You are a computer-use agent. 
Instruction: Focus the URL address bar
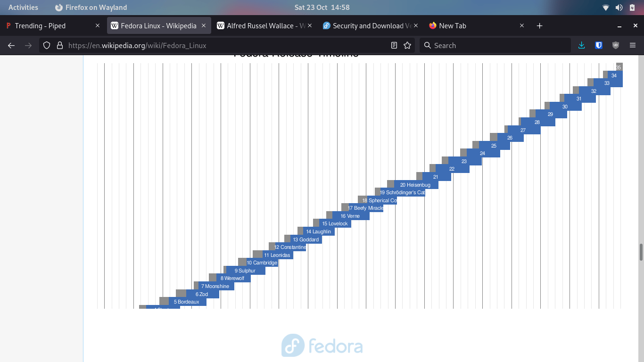point(226,45)
